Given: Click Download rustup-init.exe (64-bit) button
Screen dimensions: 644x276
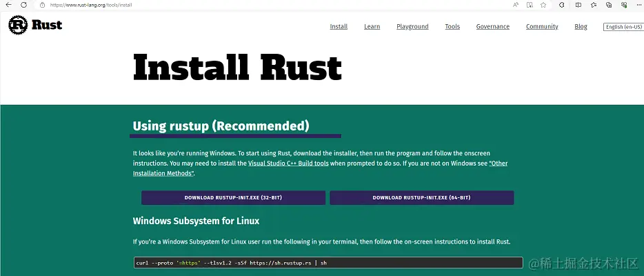Looking at the screenshot, I should (421, 197).
